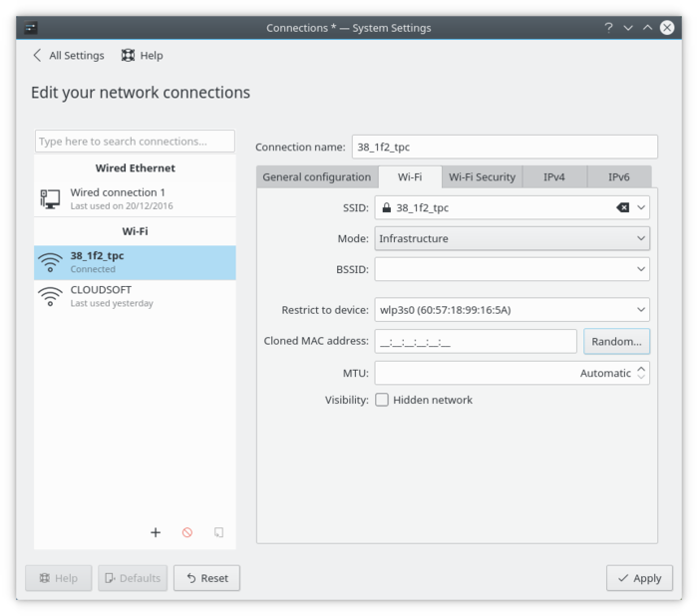Switch to the IPv4 tab
This screenshot has width=698, height=616.
554,177
